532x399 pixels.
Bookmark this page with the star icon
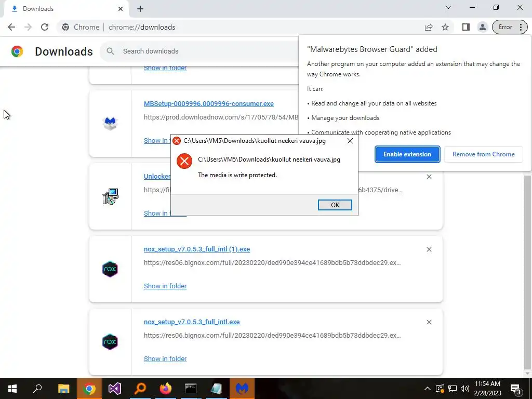(445, 27)
